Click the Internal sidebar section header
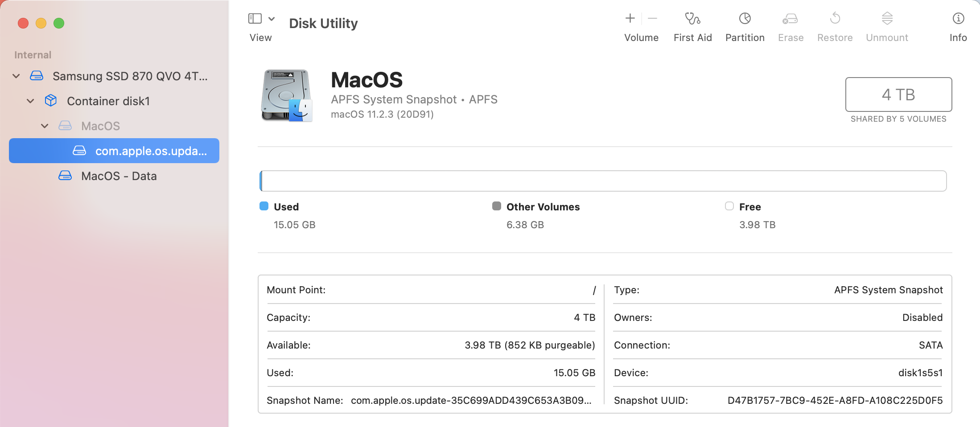Image resolution: width=980 pixels, height=427 pixels. point(33,55)
